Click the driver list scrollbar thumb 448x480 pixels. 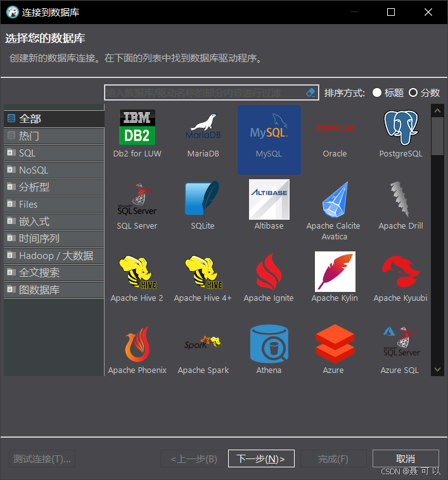pos(438,136)
